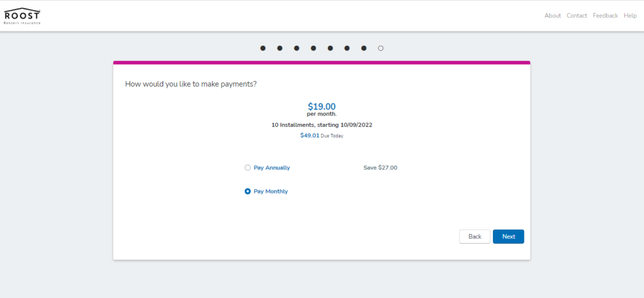This screenshot has height=298, width=644.
Task: Click the $19.00 monthly price amount
Action: point(321,106)
